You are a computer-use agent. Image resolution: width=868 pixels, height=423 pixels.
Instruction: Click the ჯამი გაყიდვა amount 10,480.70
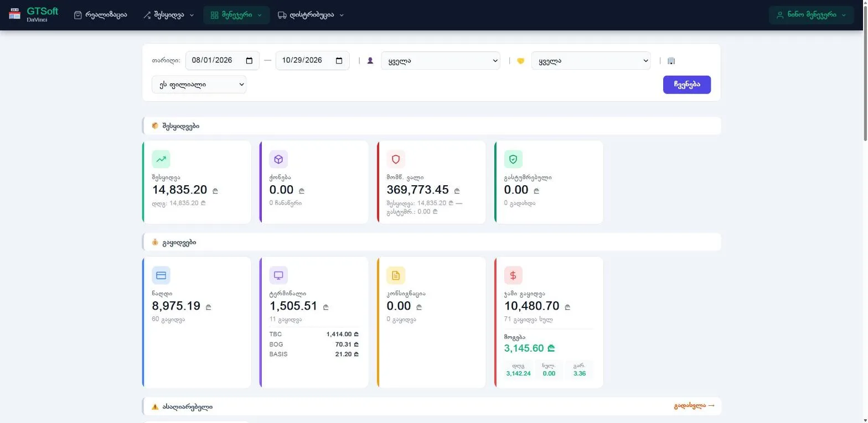click(532, 306)
